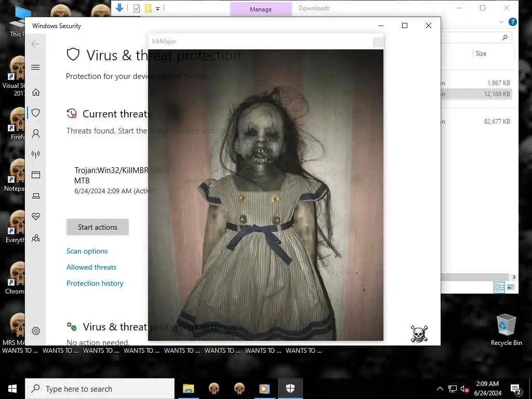Click the muted volume tray icon
Image resolution: width=532 pixels, height=399 pixels.
pos(464,389)
